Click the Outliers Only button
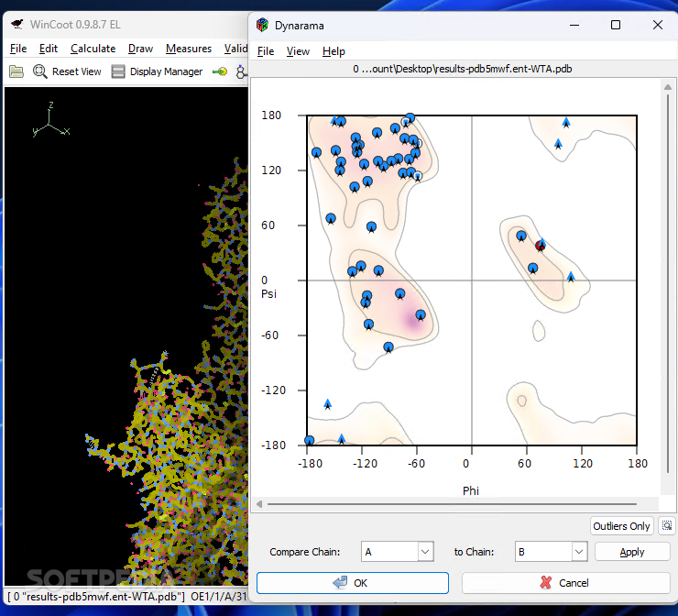The height and width of the screenshot is (616, 678). (621, 525)
